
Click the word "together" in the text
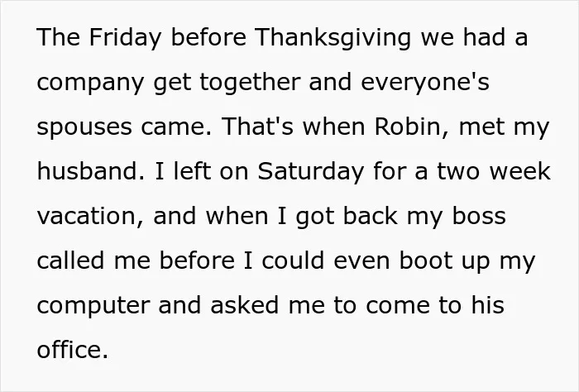click(x=250, y=83)
